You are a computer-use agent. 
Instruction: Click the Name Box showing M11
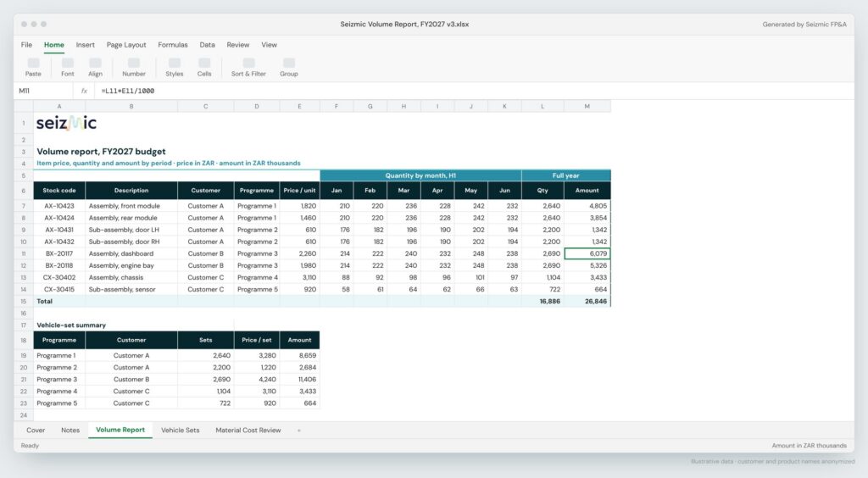pyautogui.click(x=43, y=91)
